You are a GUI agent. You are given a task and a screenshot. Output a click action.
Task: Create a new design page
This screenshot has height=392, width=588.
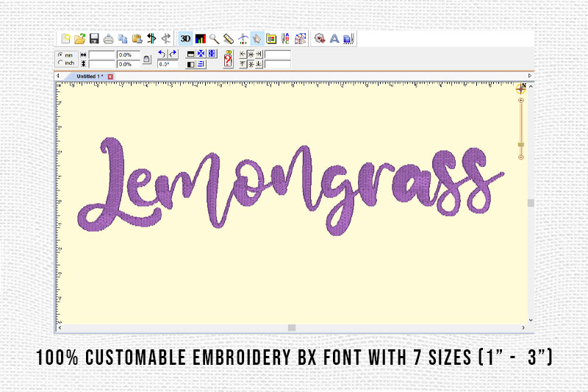[x=66, y=39]
